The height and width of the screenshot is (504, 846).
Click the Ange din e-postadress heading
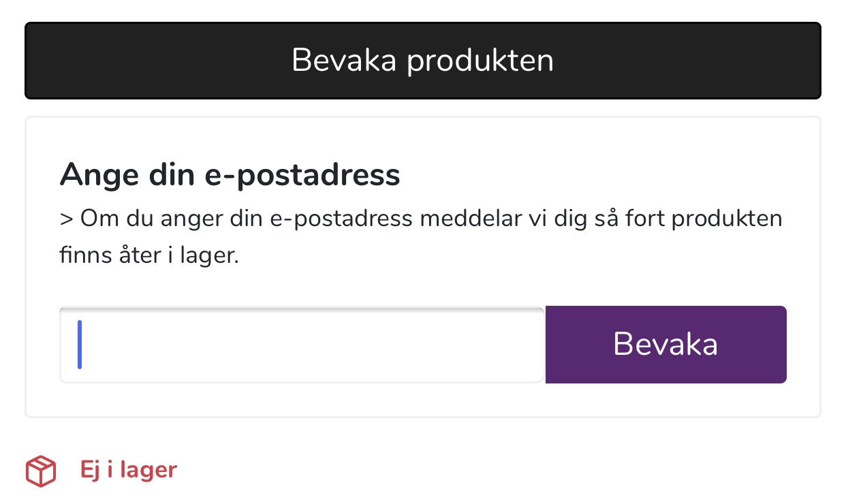(230, 175)
